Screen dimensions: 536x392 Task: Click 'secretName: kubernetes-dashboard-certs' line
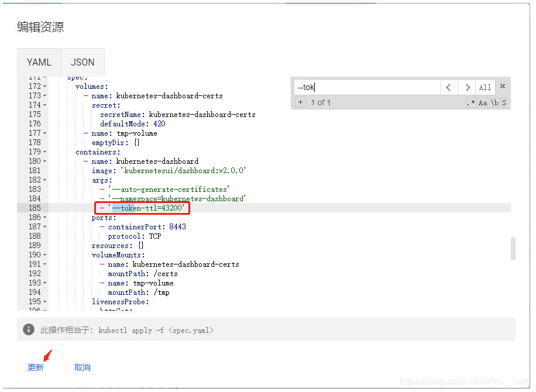(178, 115)
